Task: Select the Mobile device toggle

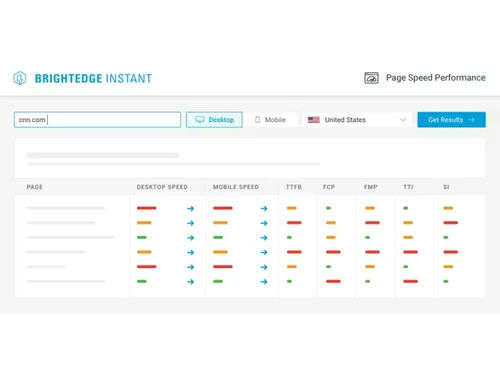Action: [x=270, y=120]
